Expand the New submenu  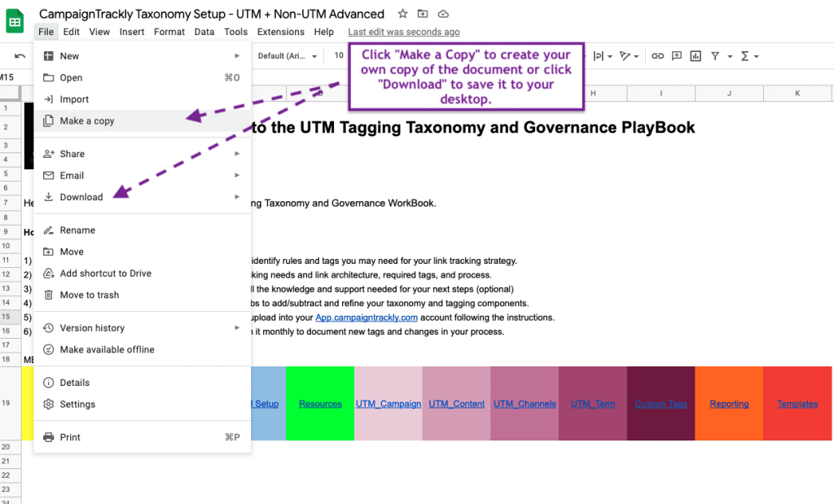tap(237, 56)
